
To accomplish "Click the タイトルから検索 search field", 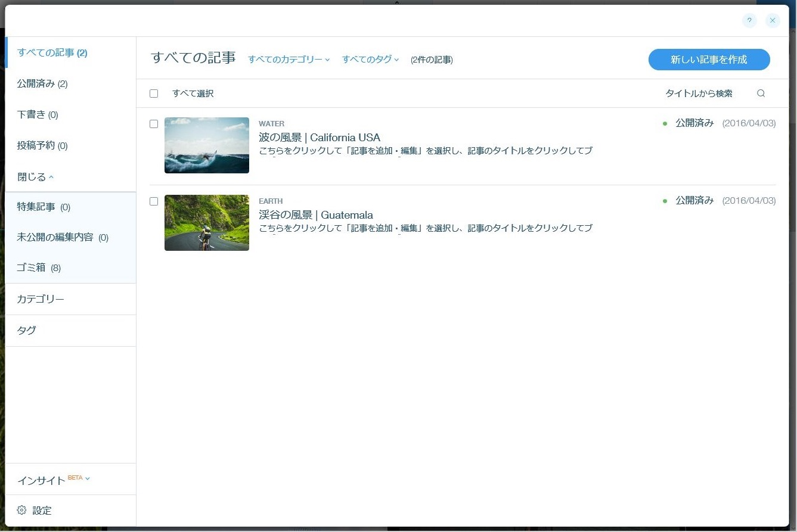I will [699, 94].
